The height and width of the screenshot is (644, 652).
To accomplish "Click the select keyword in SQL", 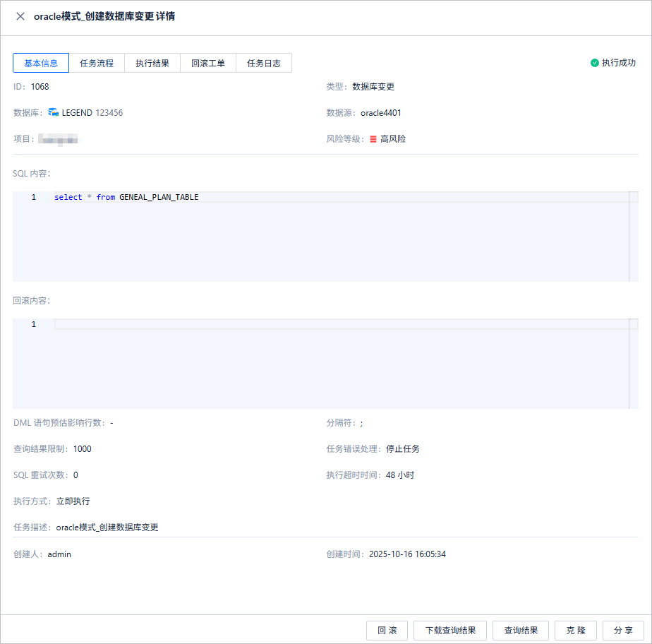I will pos(68,197).
